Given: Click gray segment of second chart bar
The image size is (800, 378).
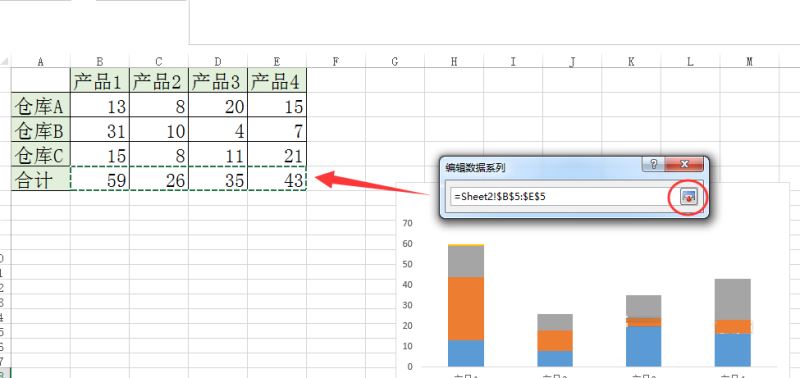Looking at the screenshot, I should [555, 322].
